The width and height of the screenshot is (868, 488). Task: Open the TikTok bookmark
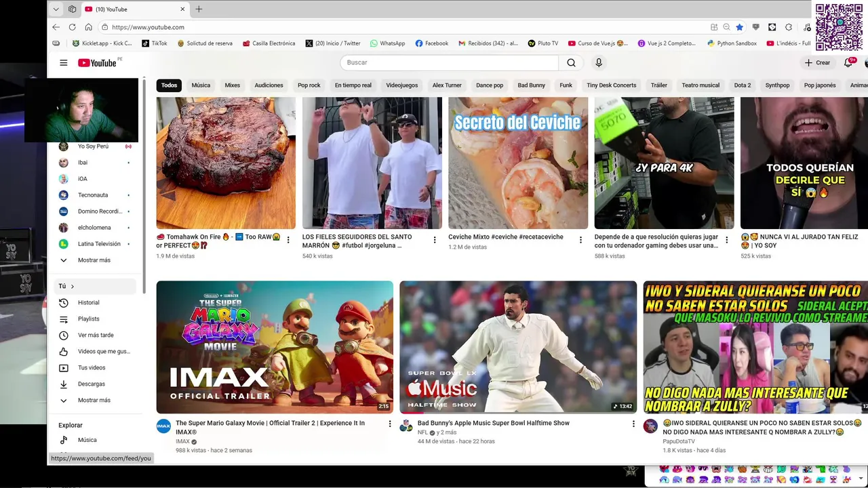pos(154,43)
